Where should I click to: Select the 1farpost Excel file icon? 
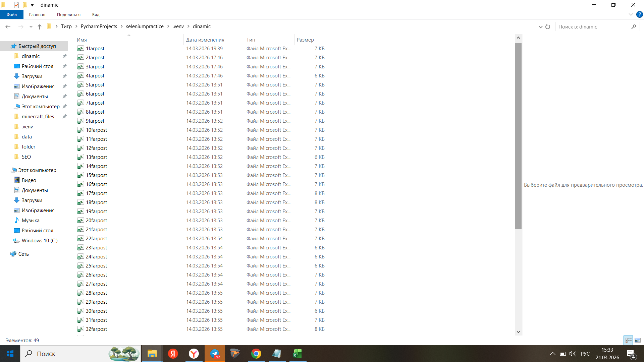point(80,49)
